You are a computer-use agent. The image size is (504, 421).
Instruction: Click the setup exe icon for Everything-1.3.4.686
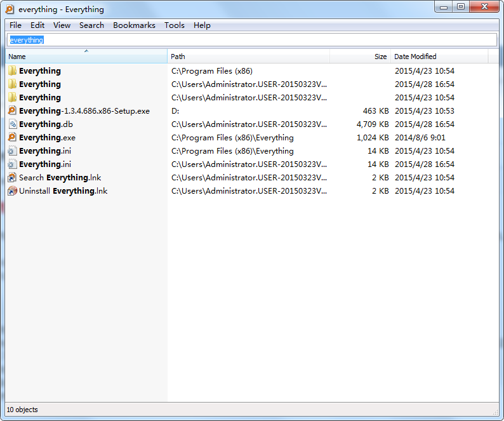(12, 110)
